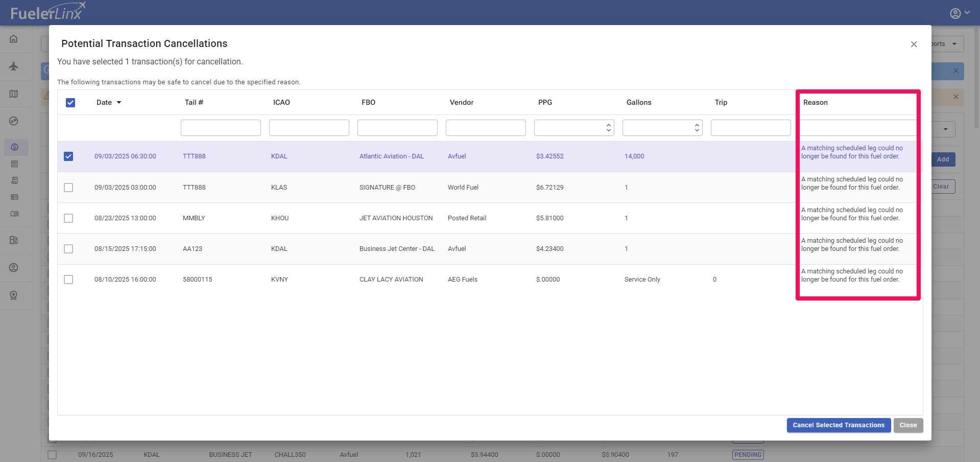Image resolution: width=980 pixels, height=462 pixels.
Task: Select the Business Jet Center - DAL cell
Action: pyautogui.click(x=397, y=249)
